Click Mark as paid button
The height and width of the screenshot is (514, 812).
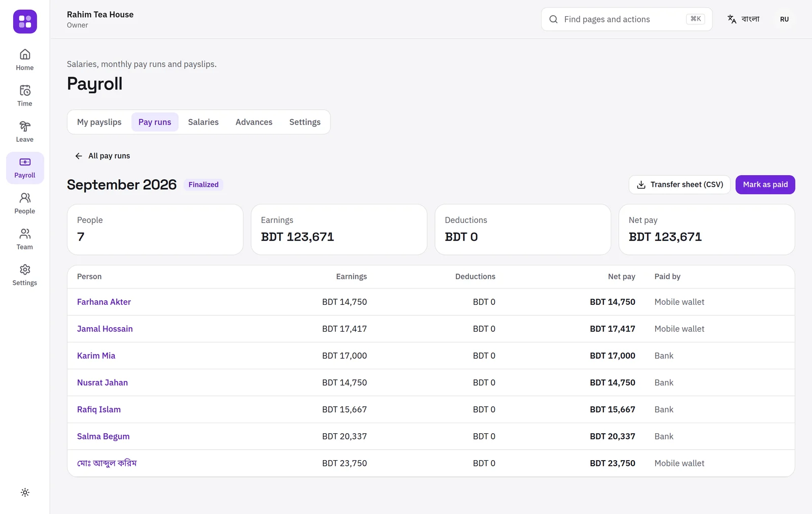pos(765,184)
